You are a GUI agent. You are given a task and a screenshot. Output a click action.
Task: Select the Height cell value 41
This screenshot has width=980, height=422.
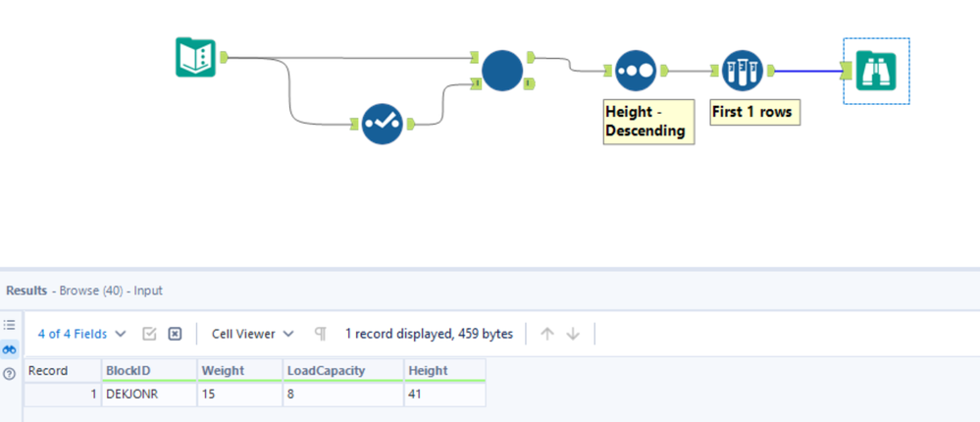[x=445, y=395]
